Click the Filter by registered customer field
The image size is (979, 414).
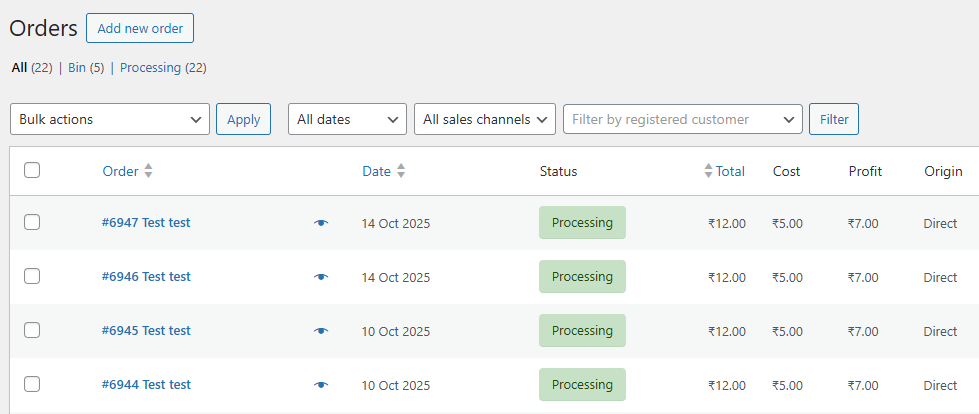pyautogui.click(x=682, y=119)
